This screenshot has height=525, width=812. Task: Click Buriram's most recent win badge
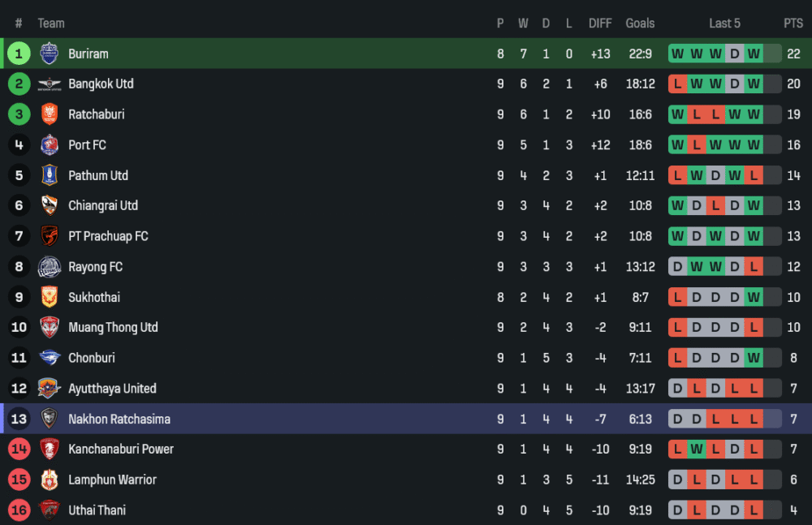754,54
